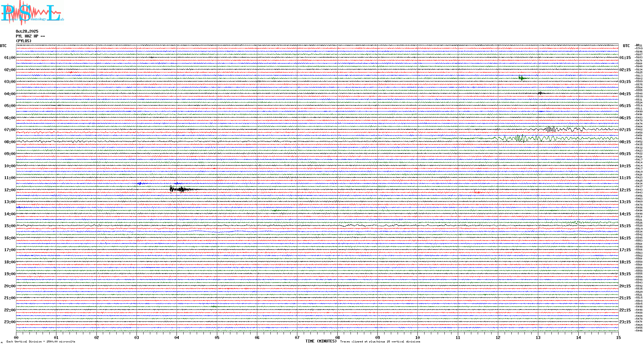Screen dimensions: 644x346
Task: Click the PYL HHZ HP station label
Action: pos(30,36)
